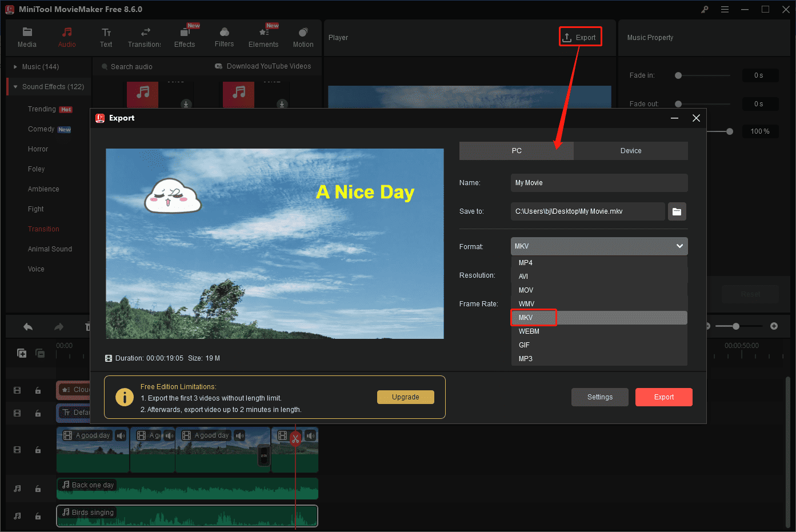Choose WMV from the format list
Screen dimensions: 796x532
click(599, 304)
